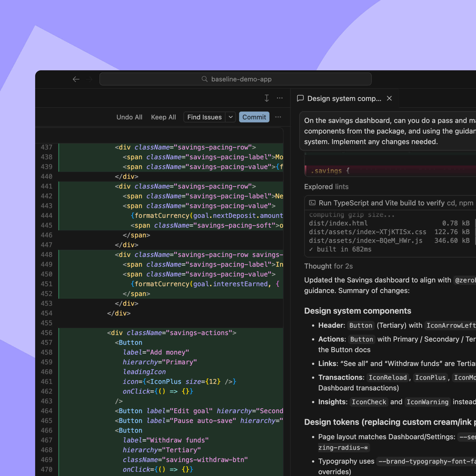Click the IconWarning code chip

[x=427, y=402]
